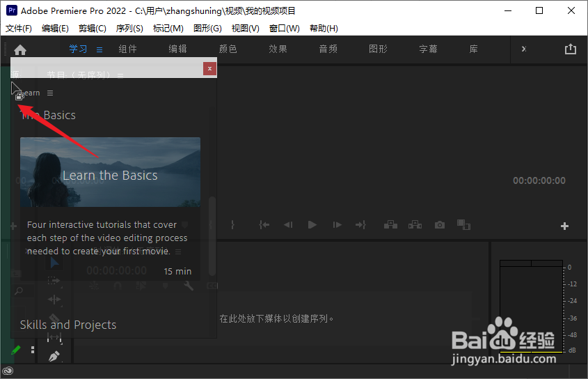Switch to the 编辑 workspace tab
Image resolution: width=588 pixels, height=379 pixels.
pos(177,49)
